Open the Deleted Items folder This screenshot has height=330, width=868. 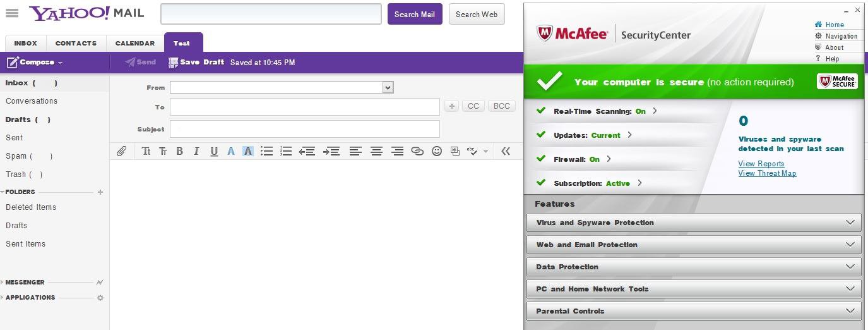[x=31, y=207]
